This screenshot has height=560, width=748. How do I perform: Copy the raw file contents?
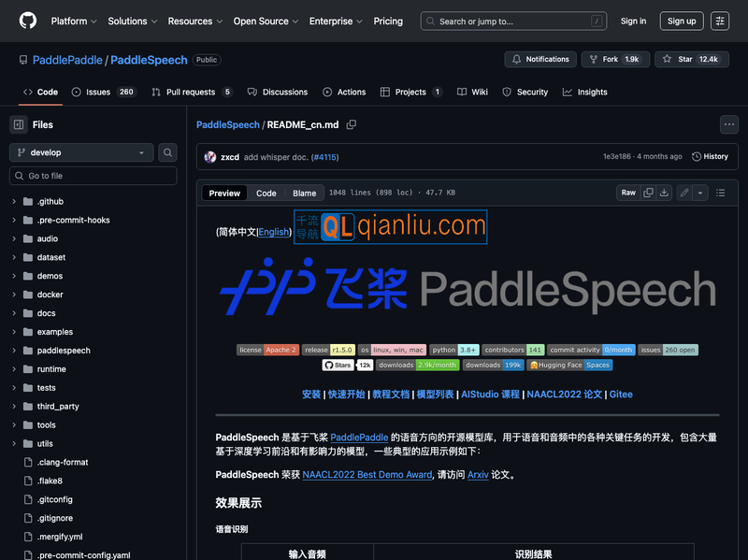pyautogui.click(x=648, y=193)
